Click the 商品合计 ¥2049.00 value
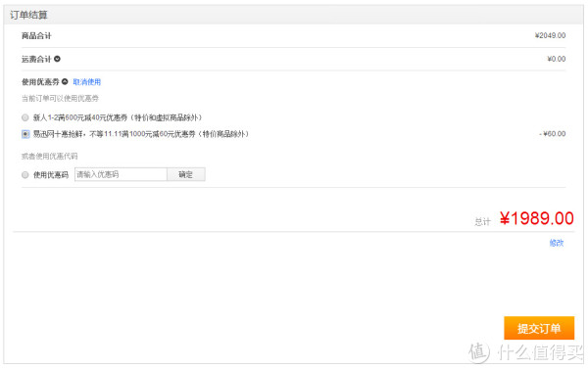 (x=550, y=35)
